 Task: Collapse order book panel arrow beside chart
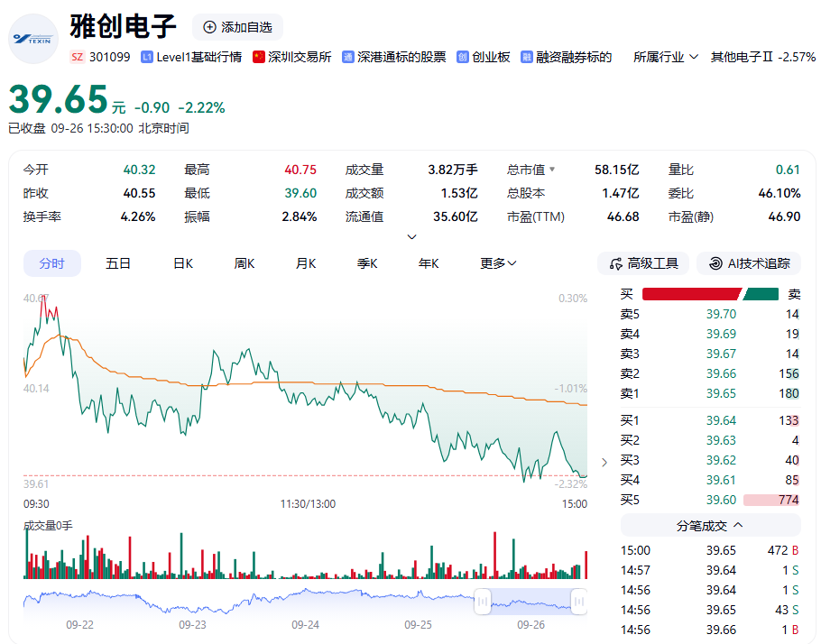[604, 463]
